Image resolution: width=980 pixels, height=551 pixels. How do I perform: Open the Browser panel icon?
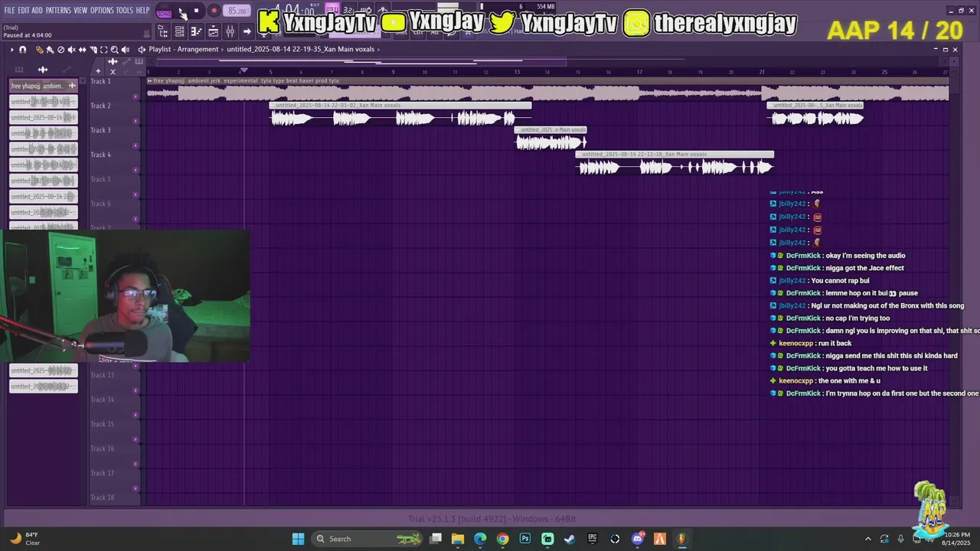[162, 31]
